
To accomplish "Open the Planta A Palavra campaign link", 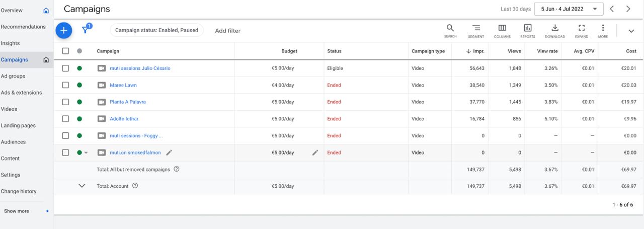I will point(128,102).
